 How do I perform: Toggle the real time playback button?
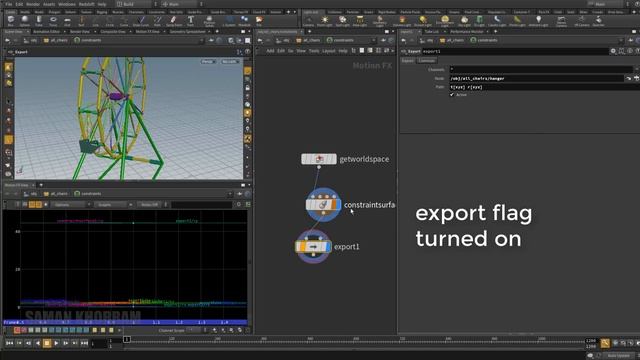click(605, 343)
